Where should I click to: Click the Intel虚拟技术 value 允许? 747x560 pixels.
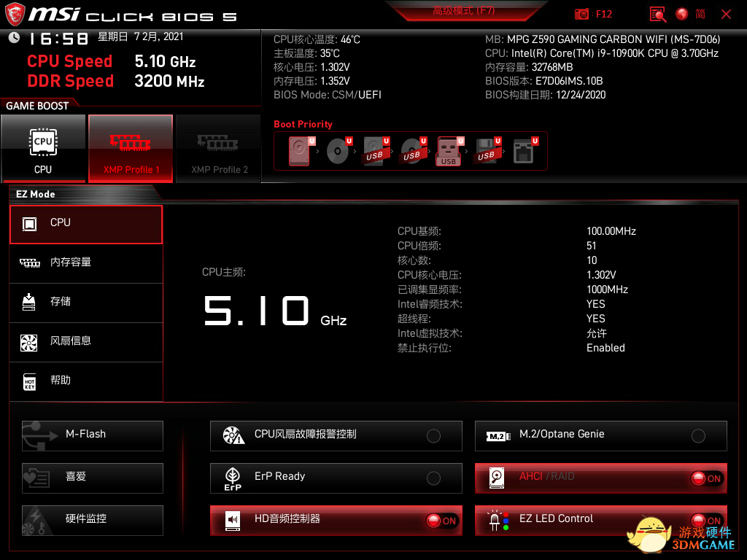(x=597, y=333)
